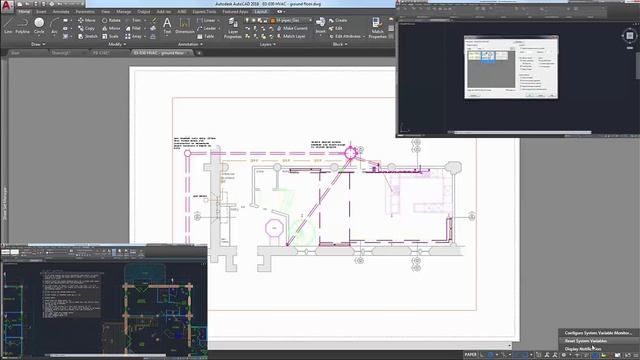This screenshot has width=640, height=360.
Task: Click the Text annotation tool
Action: pyautogui.click(x=167, y=25)
